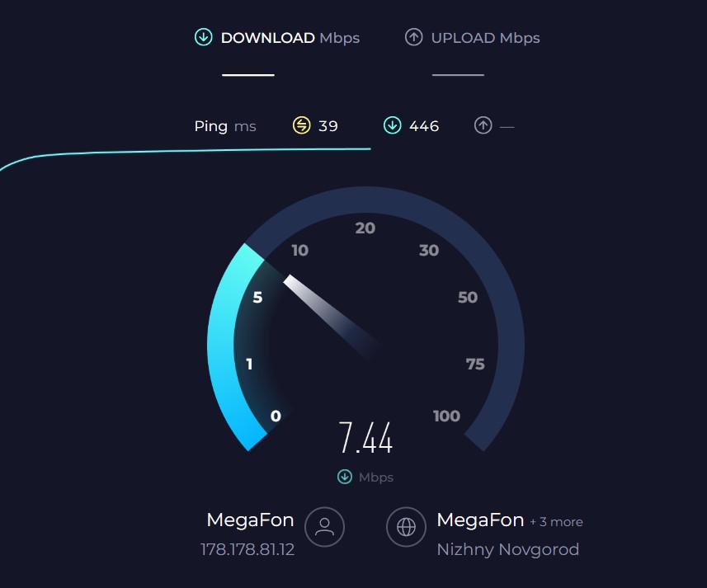
Task: Click the '+ 3 more' servers link
Action: click(556, 522)
